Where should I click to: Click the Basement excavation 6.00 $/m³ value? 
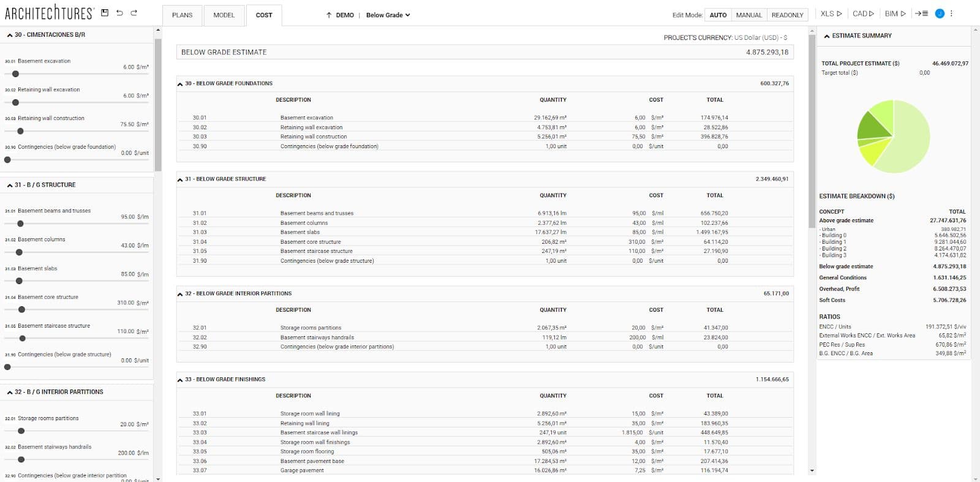tap(136, 67)
